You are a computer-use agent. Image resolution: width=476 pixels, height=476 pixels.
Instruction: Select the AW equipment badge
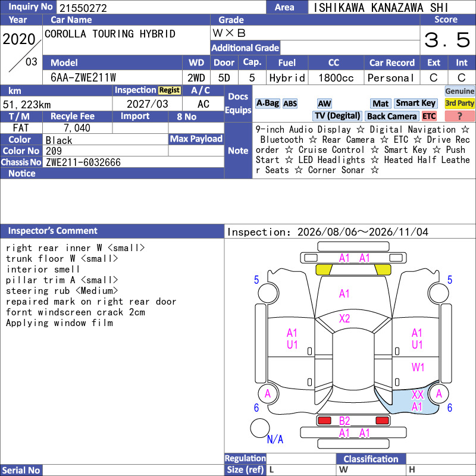tap(324, 104)
